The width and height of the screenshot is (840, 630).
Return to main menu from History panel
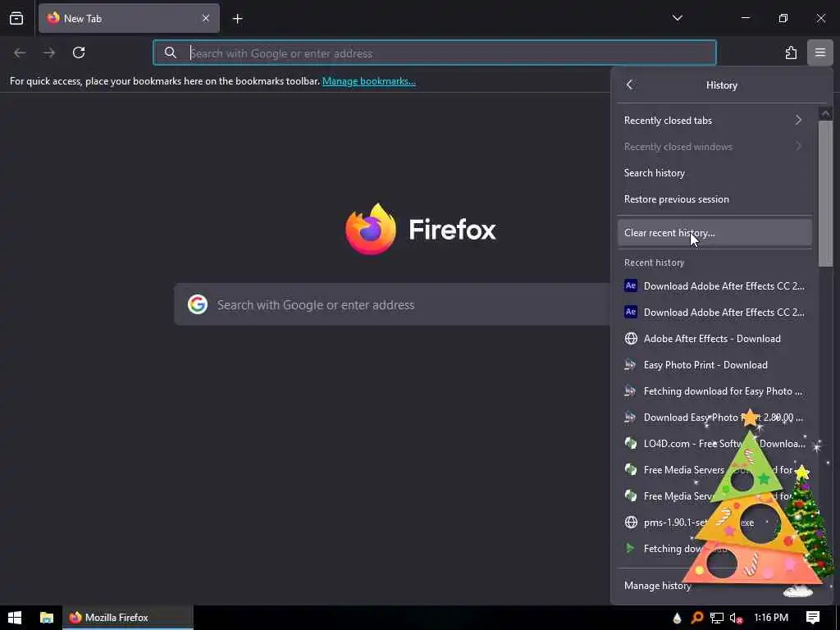[x=629, y=84]
